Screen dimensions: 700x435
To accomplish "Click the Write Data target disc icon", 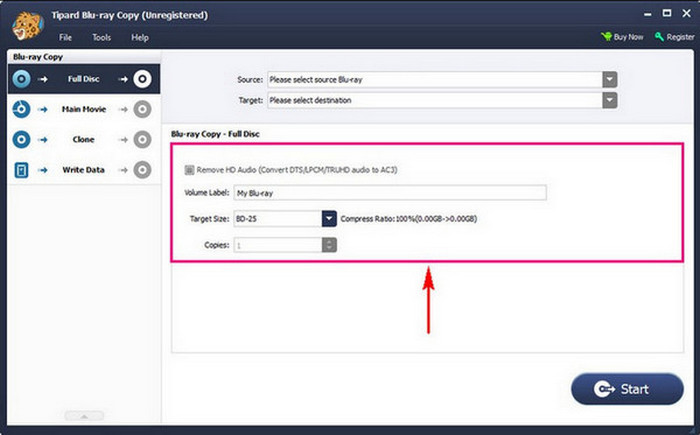I will [x=142, y=170].
